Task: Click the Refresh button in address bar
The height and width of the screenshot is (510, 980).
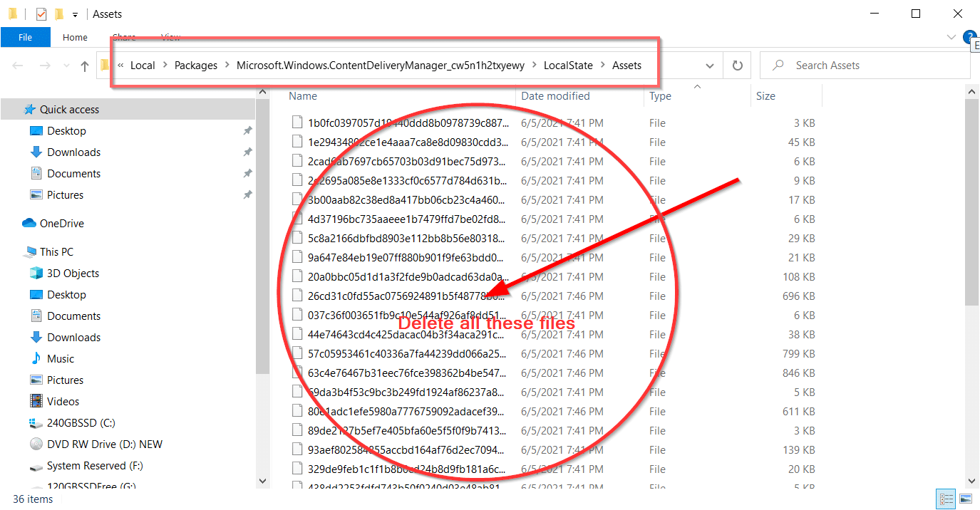Action: (737, 66)
